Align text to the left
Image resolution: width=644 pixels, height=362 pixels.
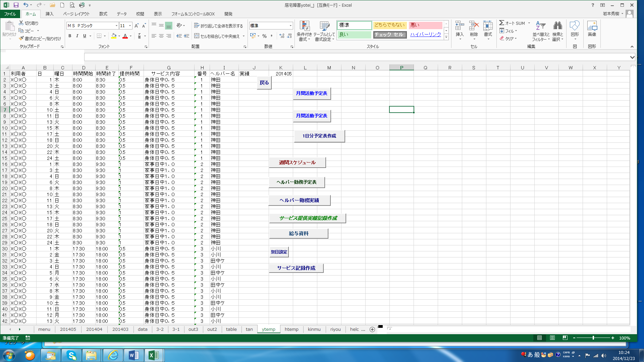pyautogui.click(x=154, y=36)
